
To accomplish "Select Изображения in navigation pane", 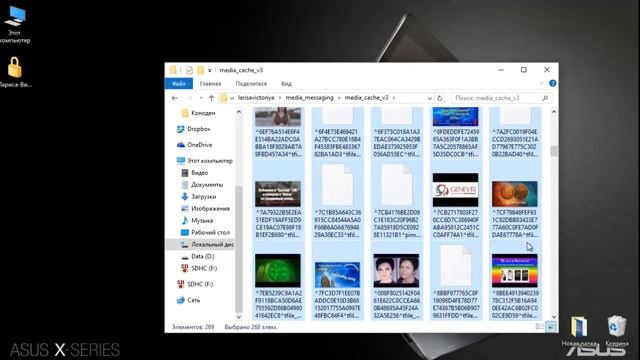I will click(205, 209).
